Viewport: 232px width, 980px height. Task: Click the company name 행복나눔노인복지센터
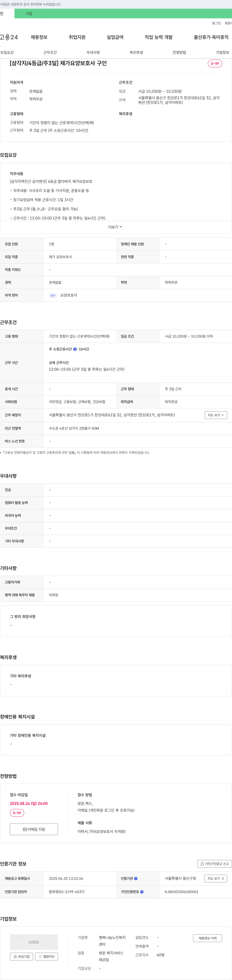(112, 941)
